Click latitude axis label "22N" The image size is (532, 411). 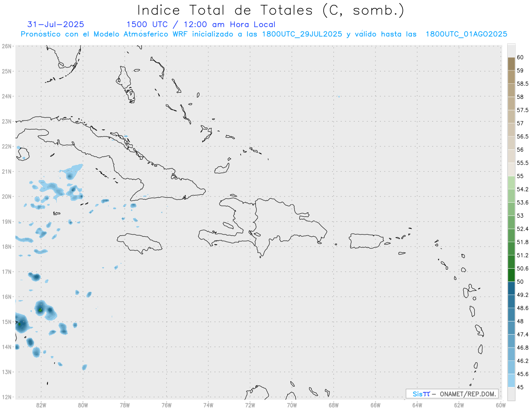tap(7, 146)
